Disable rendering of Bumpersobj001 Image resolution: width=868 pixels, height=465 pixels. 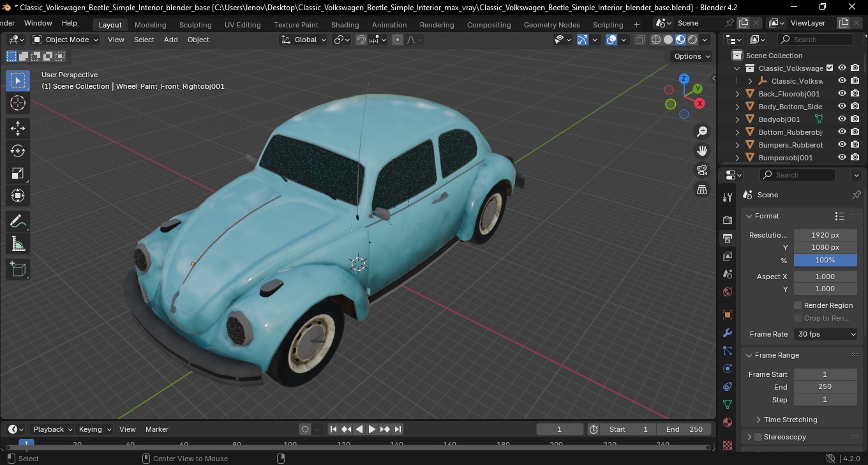855,157
